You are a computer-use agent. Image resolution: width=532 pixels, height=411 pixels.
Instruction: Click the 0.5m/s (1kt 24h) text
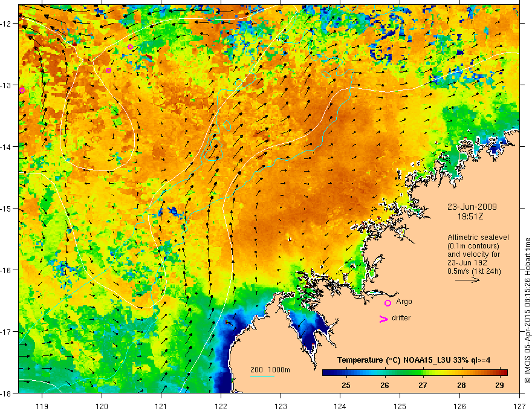pos(474,271)
